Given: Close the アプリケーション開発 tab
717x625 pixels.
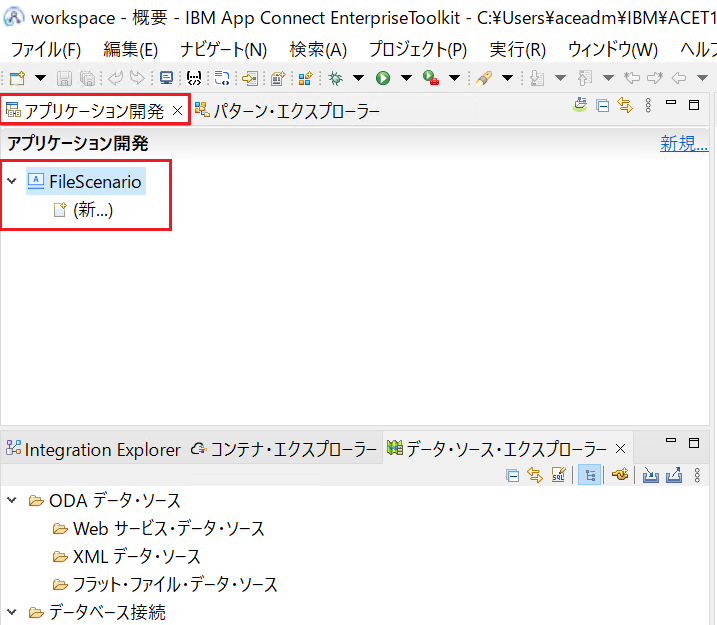Looking at the screenshot, I should tap(177, 111).
